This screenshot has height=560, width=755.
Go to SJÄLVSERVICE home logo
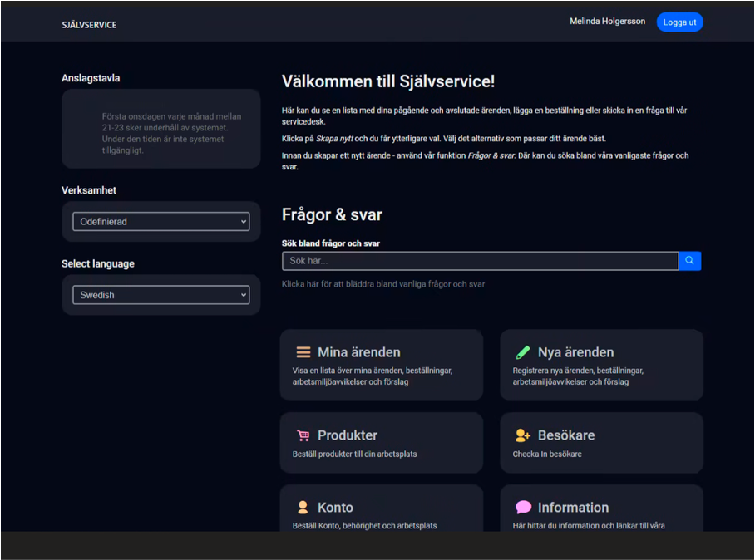[x=89, y=25]
